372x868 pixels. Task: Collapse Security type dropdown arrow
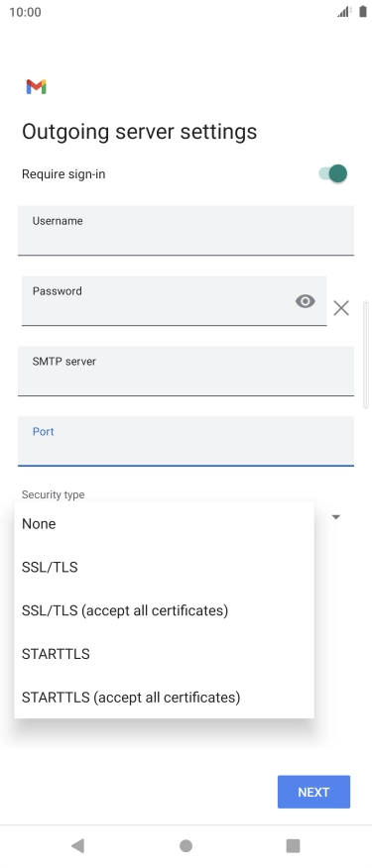(335, 517)
